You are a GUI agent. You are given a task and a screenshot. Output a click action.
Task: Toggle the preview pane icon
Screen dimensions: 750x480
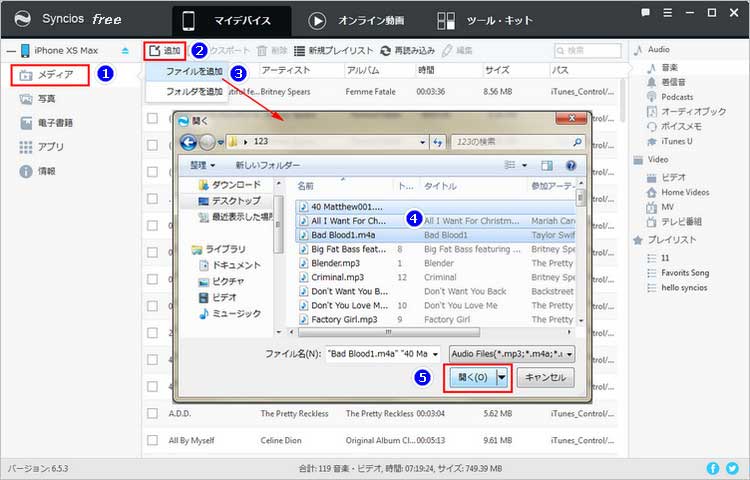click(547, 165)
